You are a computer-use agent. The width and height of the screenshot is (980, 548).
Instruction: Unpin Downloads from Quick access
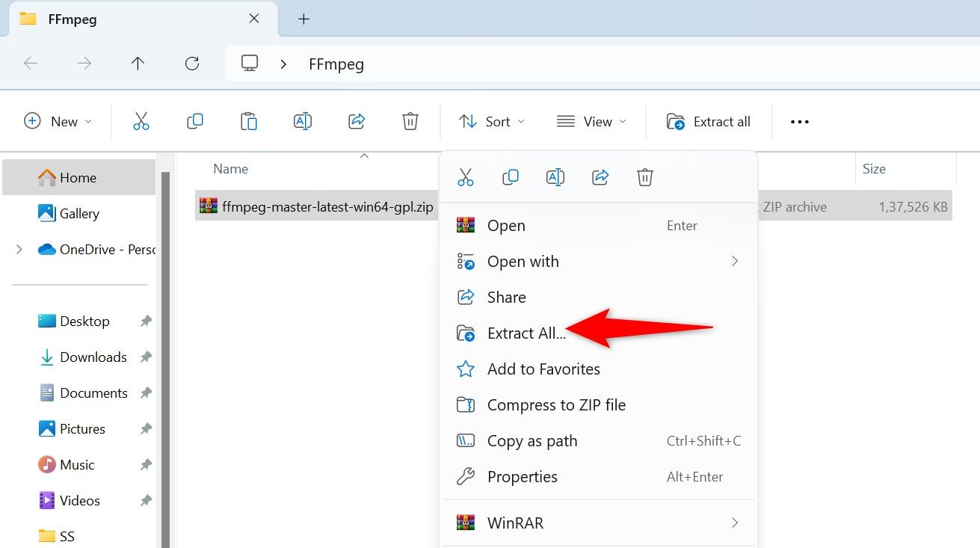tap(146, 357)
